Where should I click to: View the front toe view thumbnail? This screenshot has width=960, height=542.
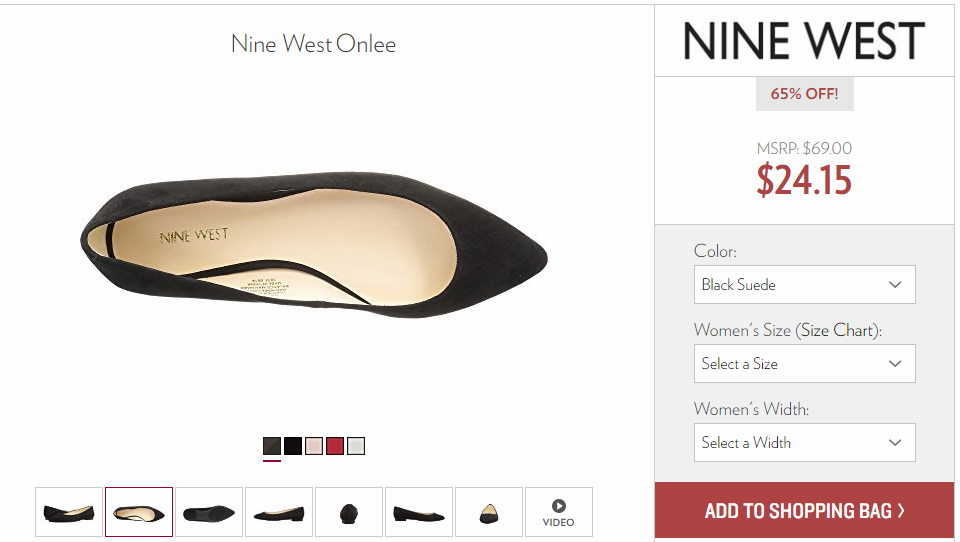coord(489,512)
